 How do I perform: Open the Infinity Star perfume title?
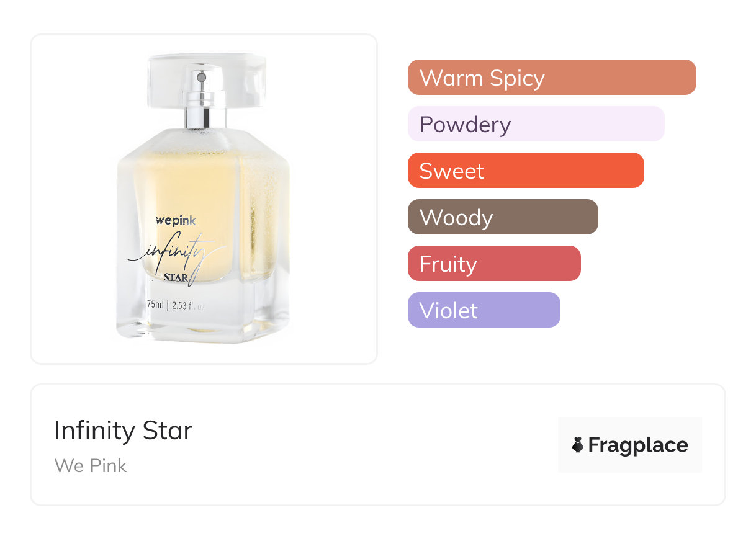point(124,431)
